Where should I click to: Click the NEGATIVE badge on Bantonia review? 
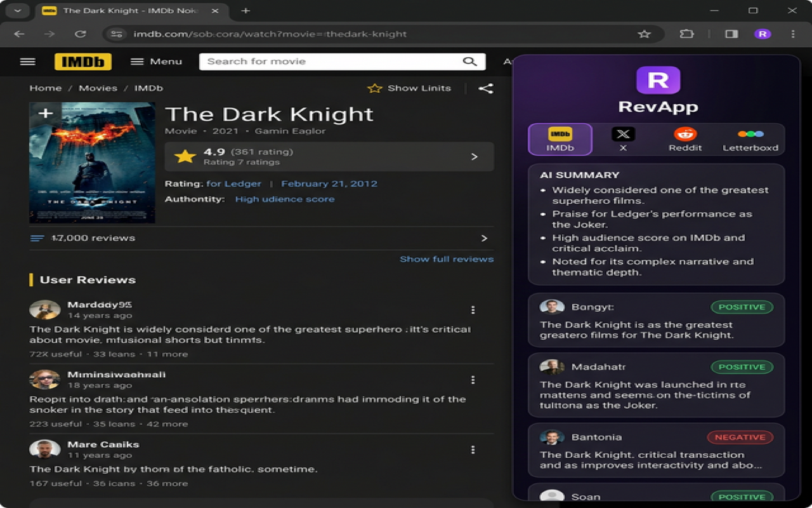click(740, 437)
